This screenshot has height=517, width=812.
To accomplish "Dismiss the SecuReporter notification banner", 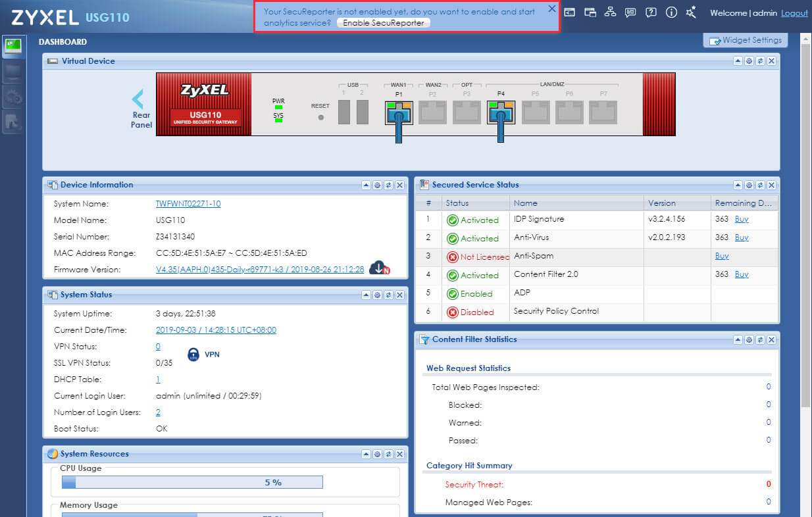I will [x=551, y=9].
